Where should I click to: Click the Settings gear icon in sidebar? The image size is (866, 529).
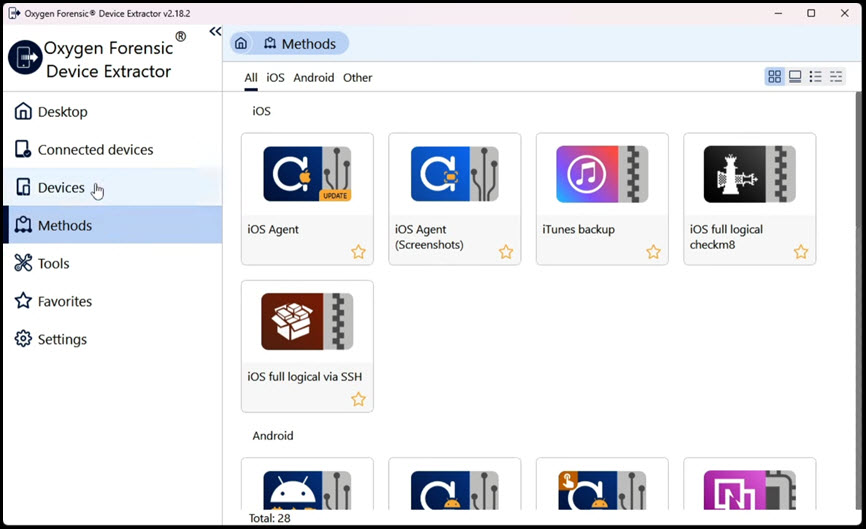(23, 338)
